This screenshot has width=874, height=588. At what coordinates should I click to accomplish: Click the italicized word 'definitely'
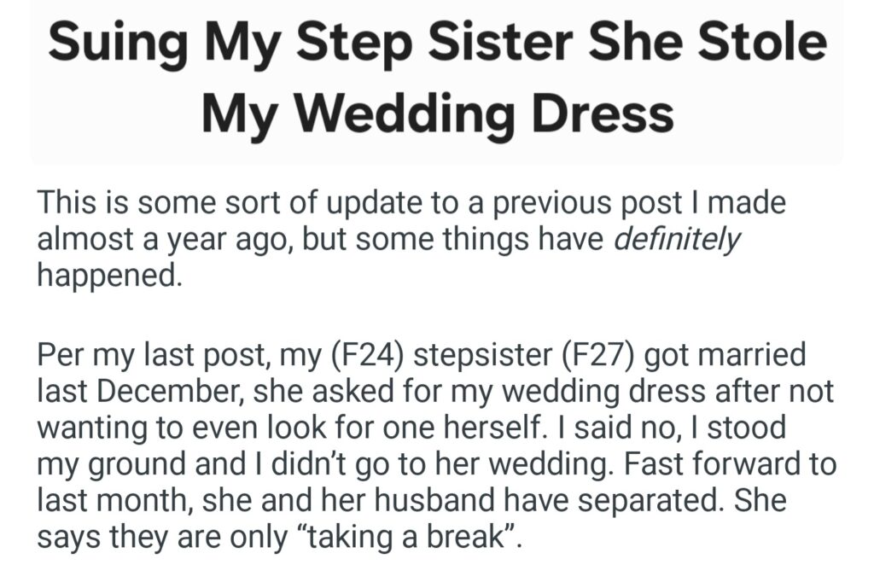coord(678,242)
